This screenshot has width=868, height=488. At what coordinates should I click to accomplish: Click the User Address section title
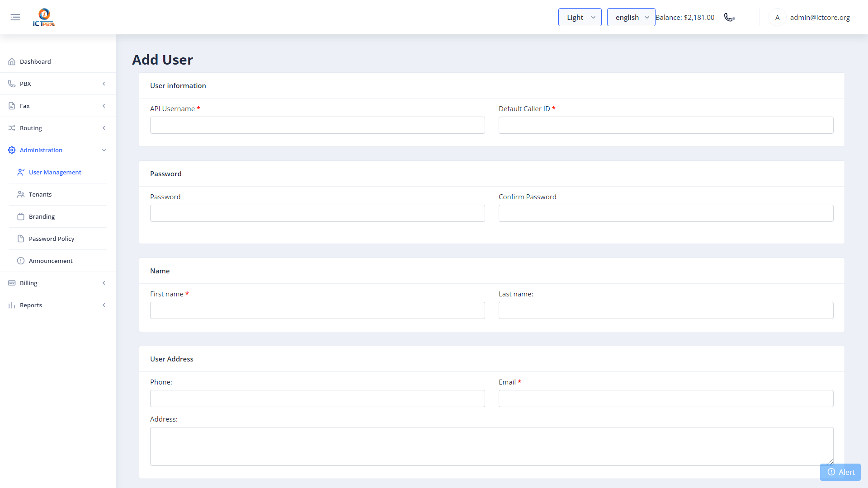coord(172,359)
